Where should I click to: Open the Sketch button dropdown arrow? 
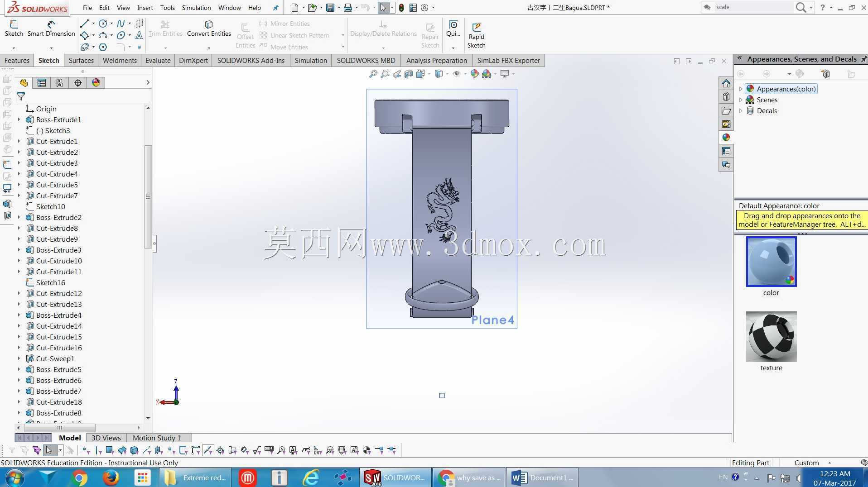click(x=14, y=48)
